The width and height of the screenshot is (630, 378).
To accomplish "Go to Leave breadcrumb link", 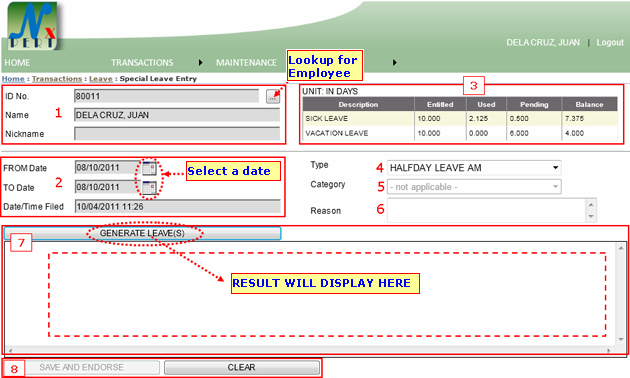I will click(101, 79).
